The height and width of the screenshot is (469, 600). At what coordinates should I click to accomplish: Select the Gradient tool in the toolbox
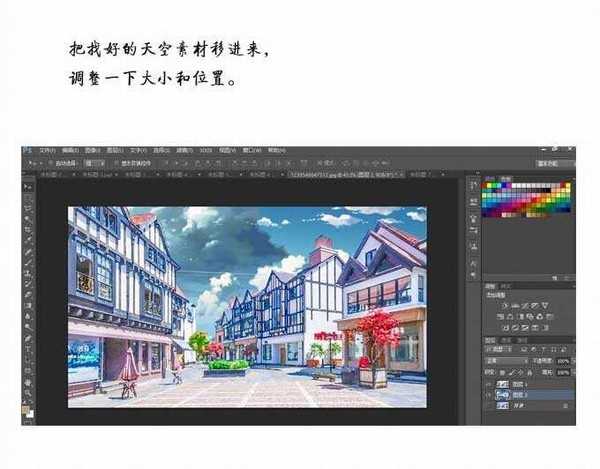tap(30, 303)
